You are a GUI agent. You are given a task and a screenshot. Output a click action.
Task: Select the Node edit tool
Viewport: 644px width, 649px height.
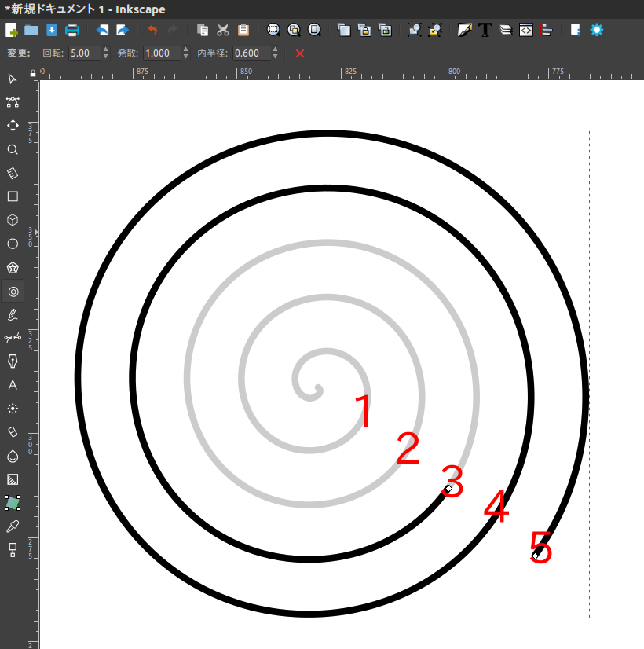(x=13, y=102)
